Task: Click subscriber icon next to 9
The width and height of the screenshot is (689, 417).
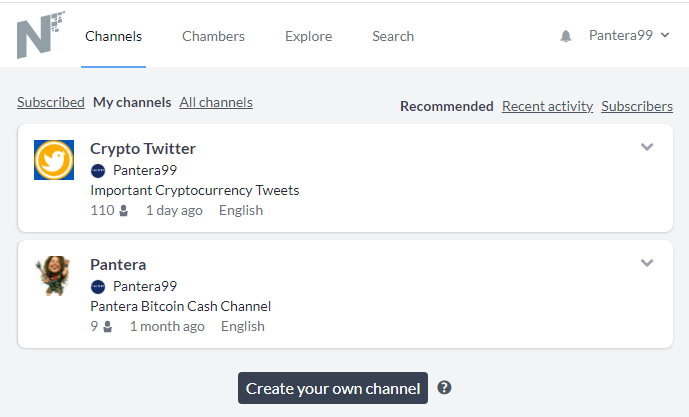Action: pos(108,326)
